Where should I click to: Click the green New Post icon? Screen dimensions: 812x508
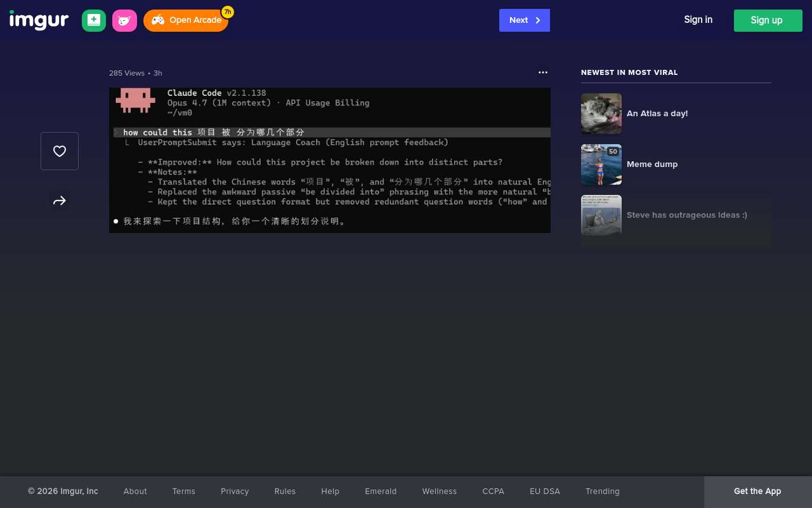point(94,20)
